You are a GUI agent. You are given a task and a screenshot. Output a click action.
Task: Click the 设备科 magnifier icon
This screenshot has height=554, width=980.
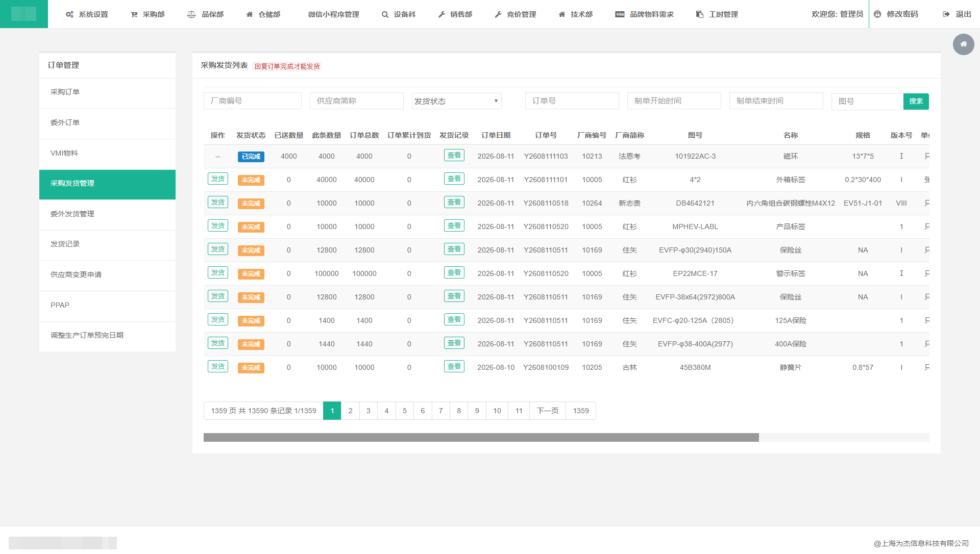pos(385,14)
